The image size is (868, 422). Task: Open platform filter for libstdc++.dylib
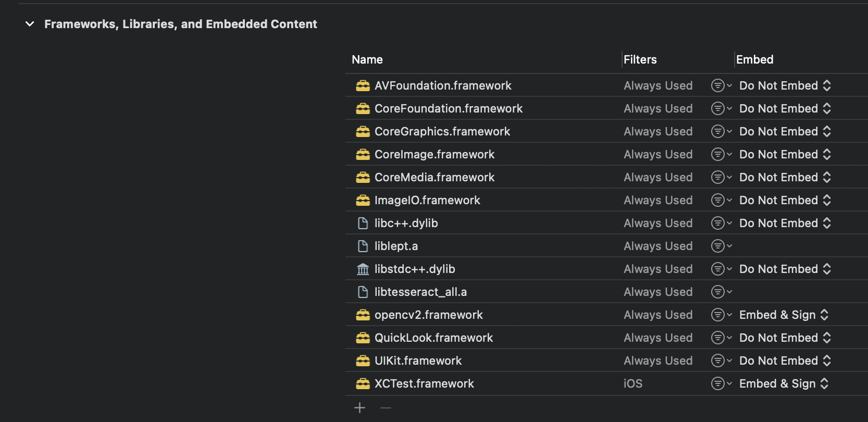pos(722,269)
